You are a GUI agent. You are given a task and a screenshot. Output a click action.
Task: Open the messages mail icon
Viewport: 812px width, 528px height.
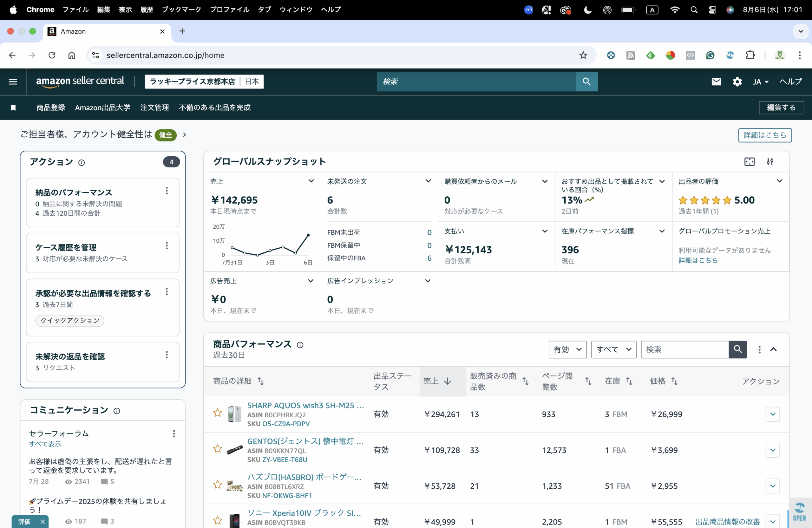pyautogui.click(x=716, y=81)
